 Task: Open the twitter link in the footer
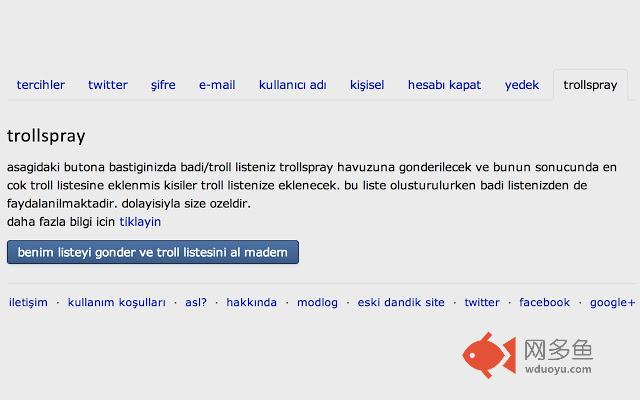(x=482, y=302)
